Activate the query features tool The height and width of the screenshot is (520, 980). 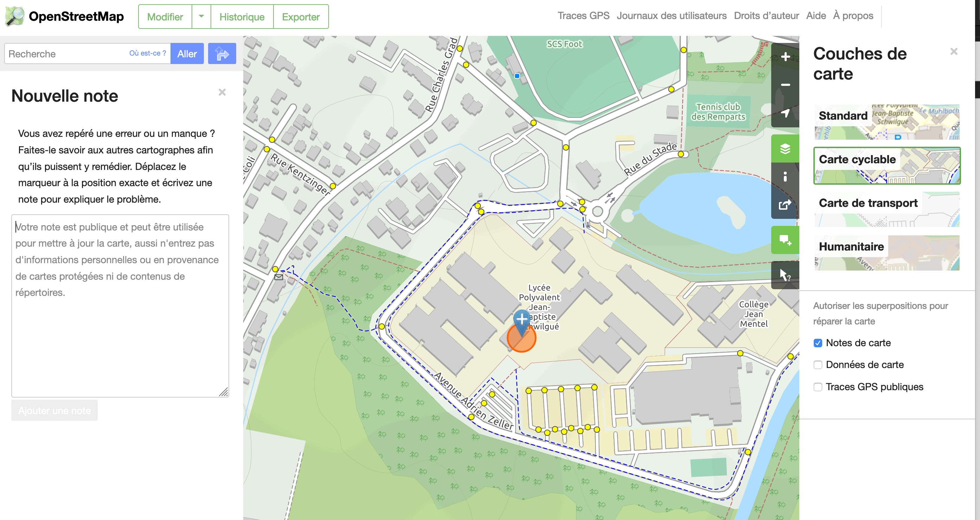click(x=785, y=275)
